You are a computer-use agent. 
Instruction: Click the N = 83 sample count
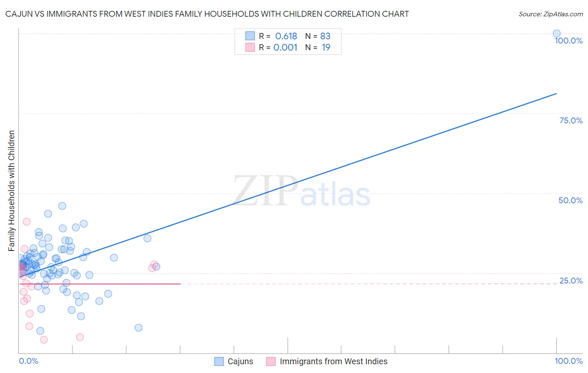(318, 36)
